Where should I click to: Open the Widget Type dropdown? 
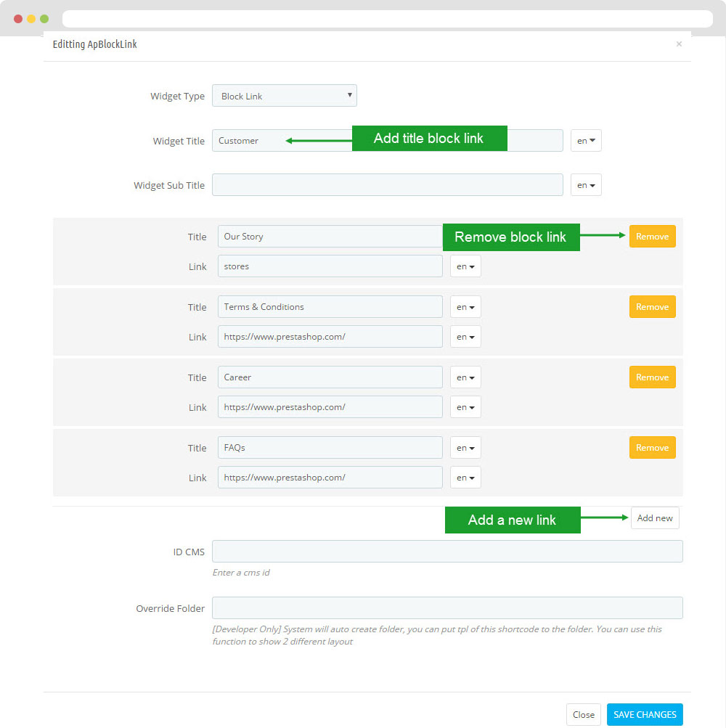click(x=284, y=96)
